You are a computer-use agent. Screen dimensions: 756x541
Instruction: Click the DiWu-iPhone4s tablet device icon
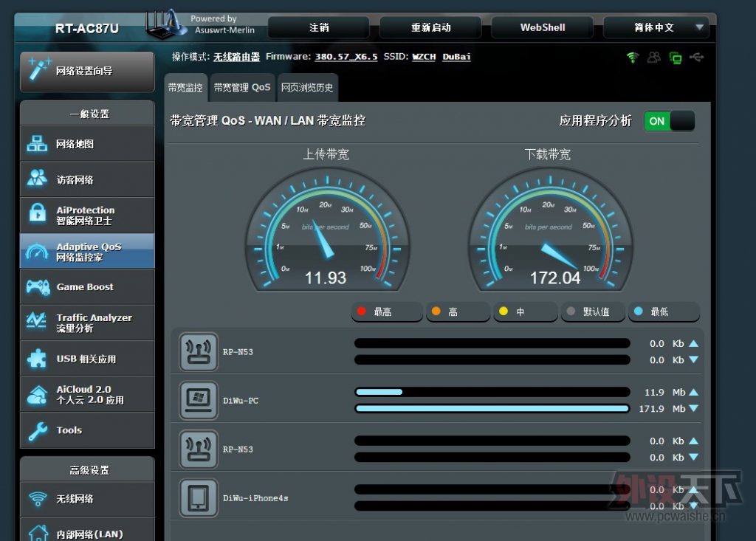198,497
